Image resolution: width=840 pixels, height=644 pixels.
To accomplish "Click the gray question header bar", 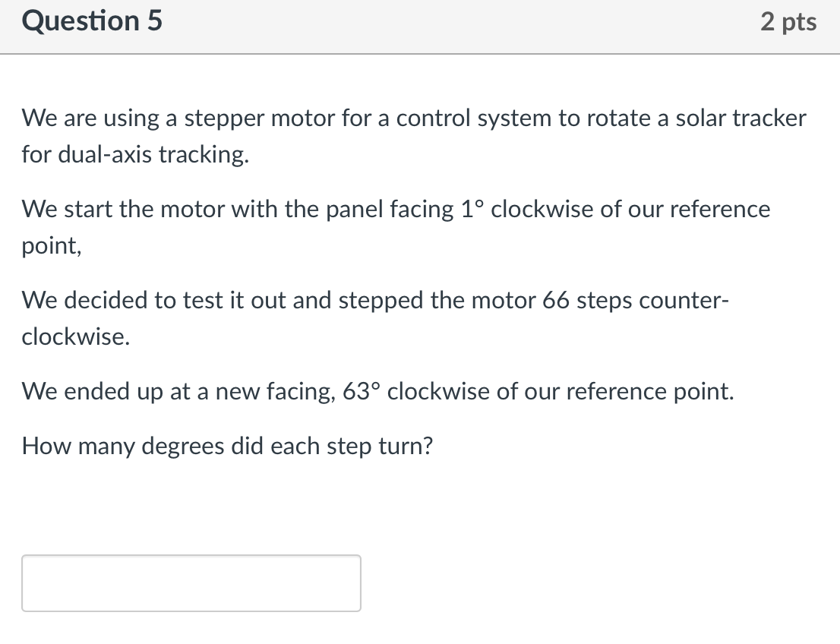I will click(x=420, y=27).
